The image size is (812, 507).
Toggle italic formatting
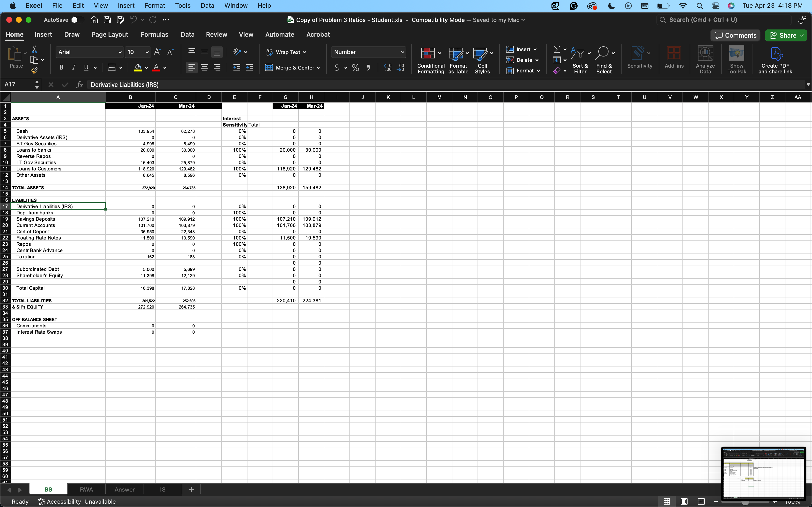pos(74,67)
